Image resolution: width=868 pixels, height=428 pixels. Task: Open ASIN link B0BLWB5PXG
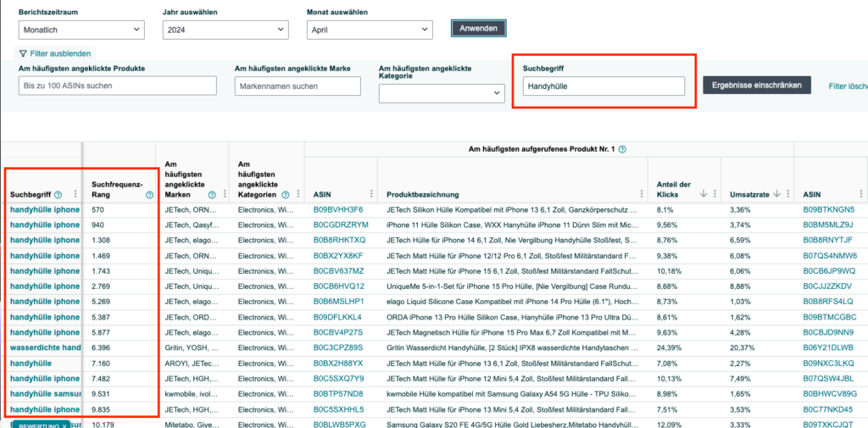[x=340, y=424]
